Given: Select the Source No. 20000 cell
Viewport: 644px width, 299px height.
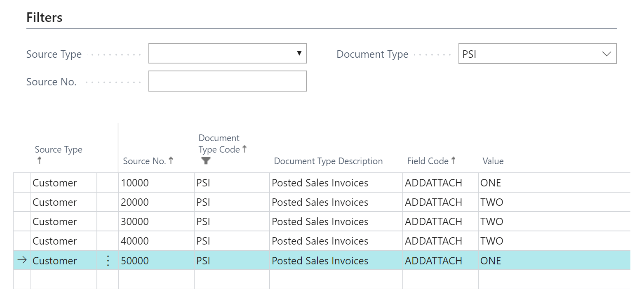Looking at the screenshot, I should point(156,202).
